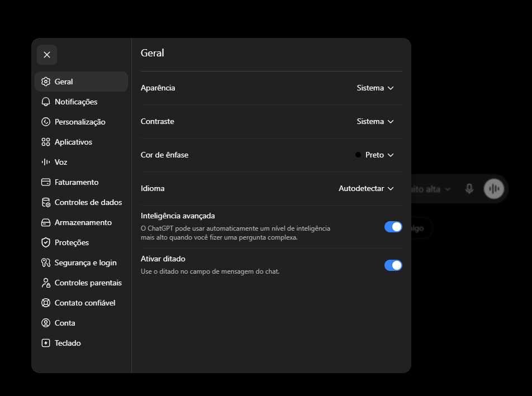This screenshot has height=396, width=532.
Task: Open the Armazenamento label in sidebar
Action: point(83,222)
